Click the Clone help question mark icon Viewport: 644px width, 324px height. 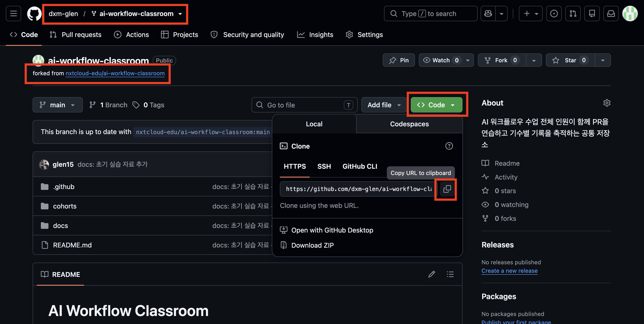pyautogui.click(x=449, y=146)
